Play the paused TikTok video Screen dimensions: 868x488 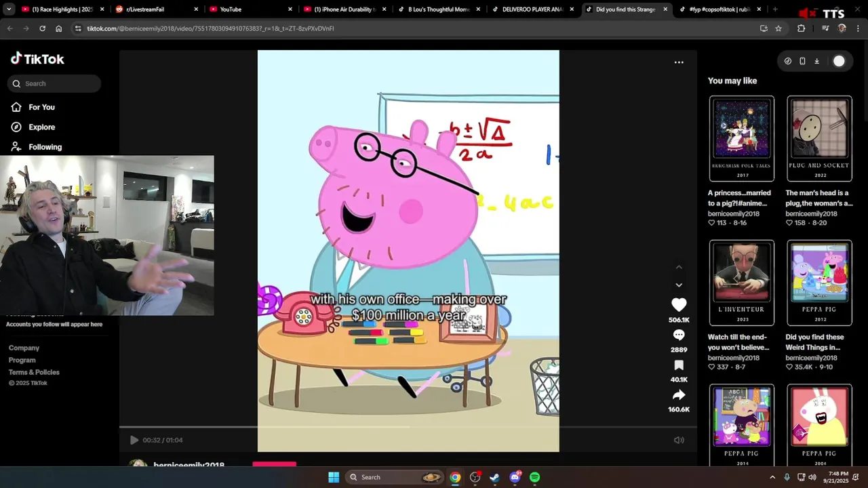pyautogui.click(x=134, y=440)
